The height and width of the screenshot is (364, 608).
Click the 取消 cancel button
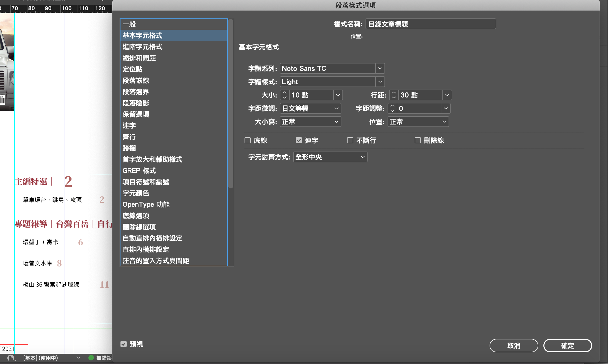(x=513, y=346)
